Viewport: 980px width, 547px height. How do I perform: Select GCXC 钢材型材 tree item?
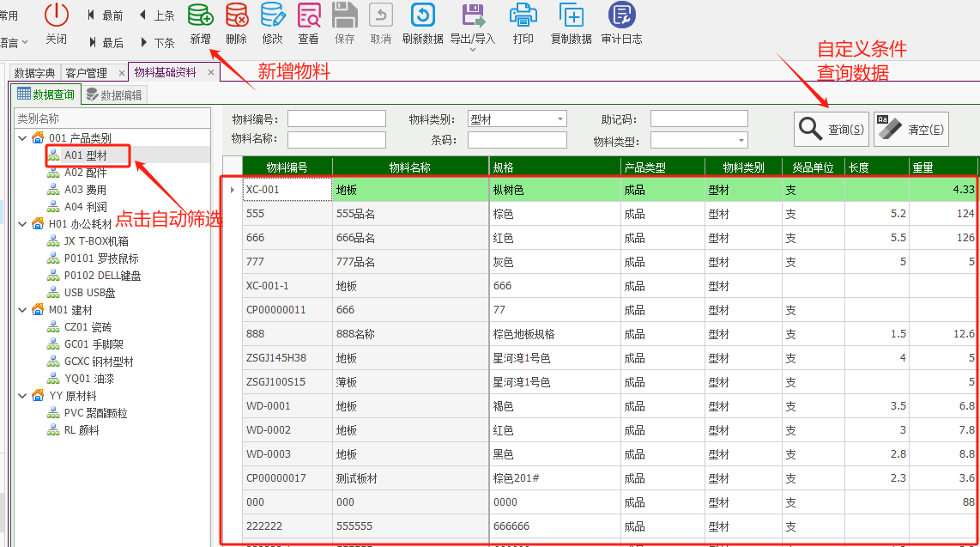click(99, 362)
